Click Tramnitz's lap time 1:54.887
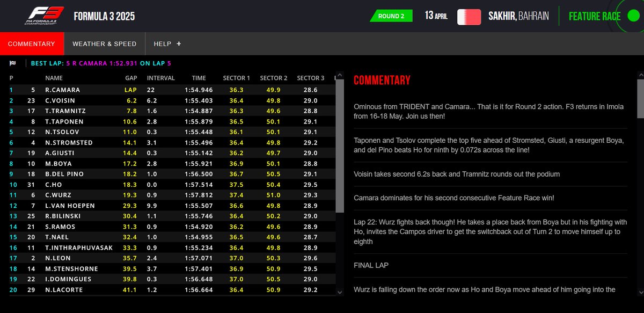The height and width of the screenshot is (313, 644). 199,111
